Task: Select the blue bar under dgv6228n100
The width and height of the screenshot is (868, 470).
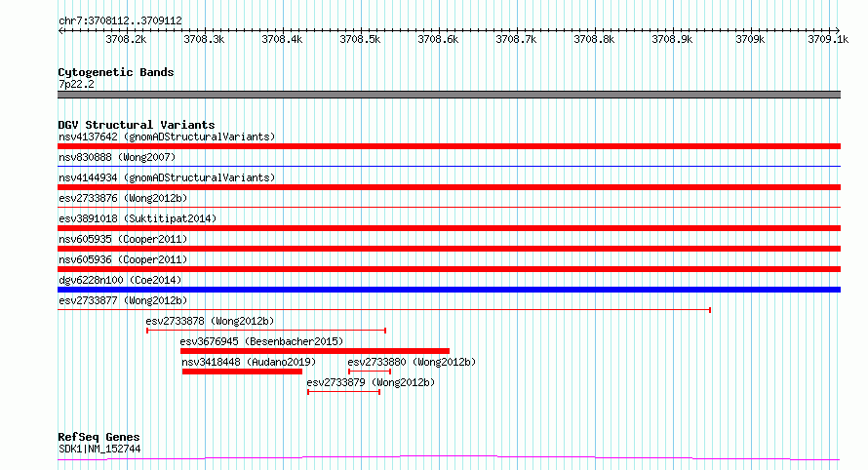Action: pyautogui.click(x=449, y=290)
